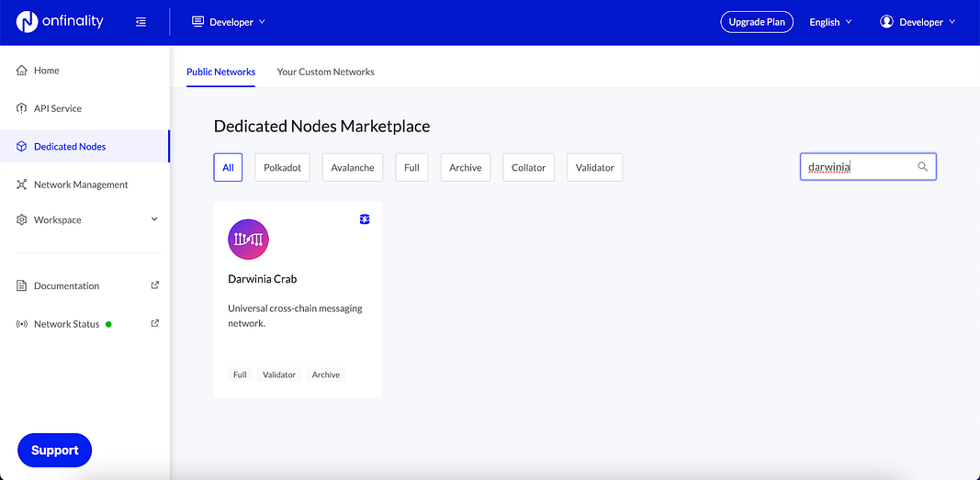Click Documentation external link icon
Viewport: 980px width, 480px height.
tap(155, 285)
